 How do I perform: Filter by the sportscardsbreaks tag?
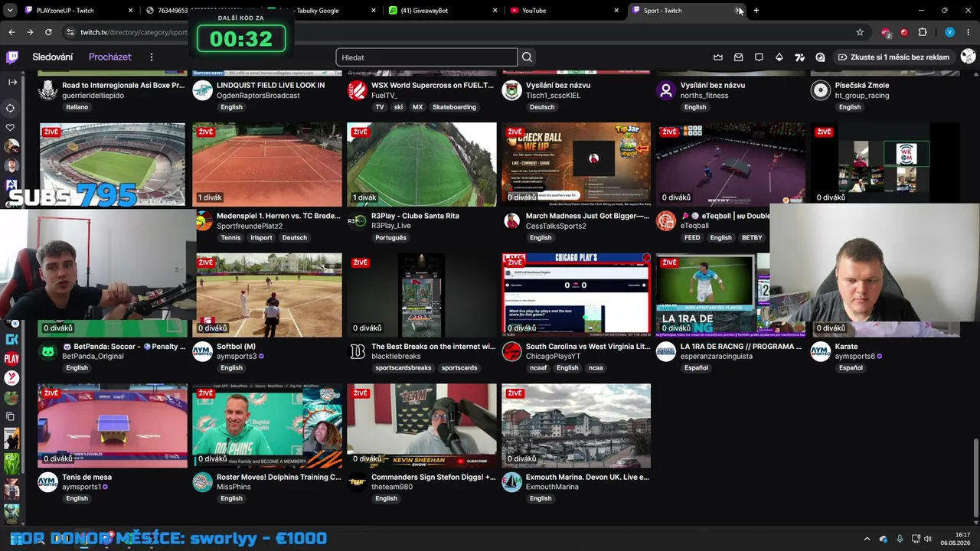[403, 368]
